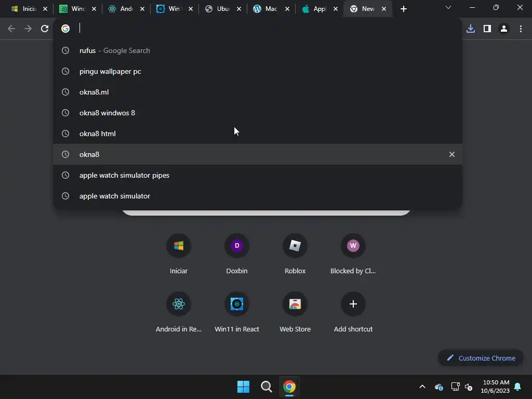Switch to the green Winc tab

(x=72, y=9)
